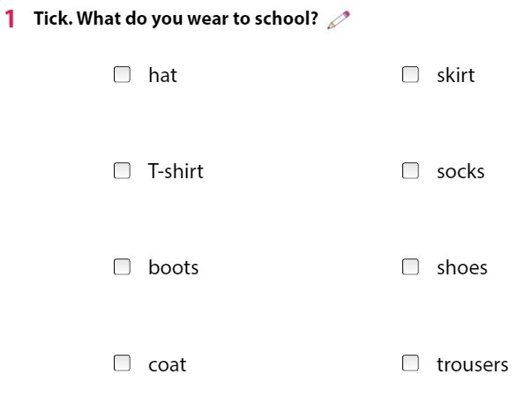Viewport: 532px width, 397px height.
Task: Click the word label "skirt"
Action: pos(455,75)
